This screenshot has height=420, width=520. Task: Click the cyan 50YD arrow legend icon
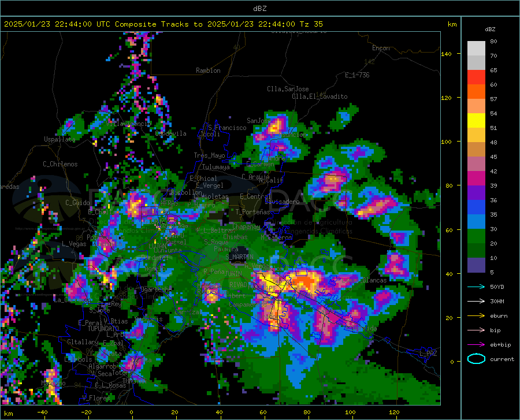pos(476,287)
